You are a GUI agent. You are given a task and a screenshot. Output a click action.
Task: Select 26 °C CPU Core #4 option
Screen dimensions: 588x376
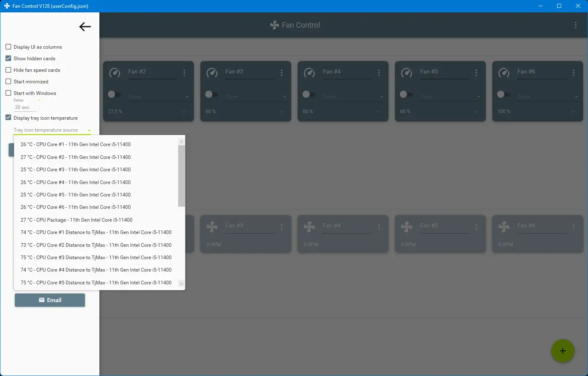96,182
